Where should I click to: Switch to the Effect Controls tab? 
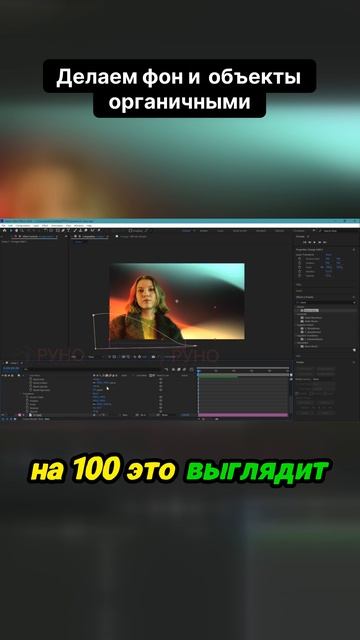[x=31, y=236]
